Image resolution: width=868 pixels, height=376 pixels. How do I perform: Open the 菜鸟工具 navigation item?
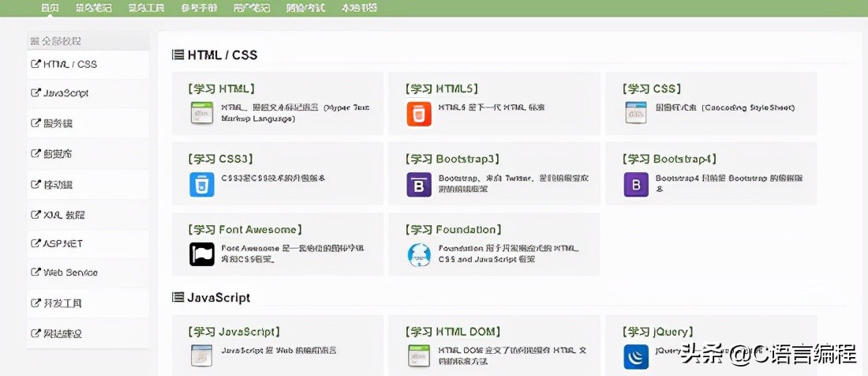coord(146,8)
